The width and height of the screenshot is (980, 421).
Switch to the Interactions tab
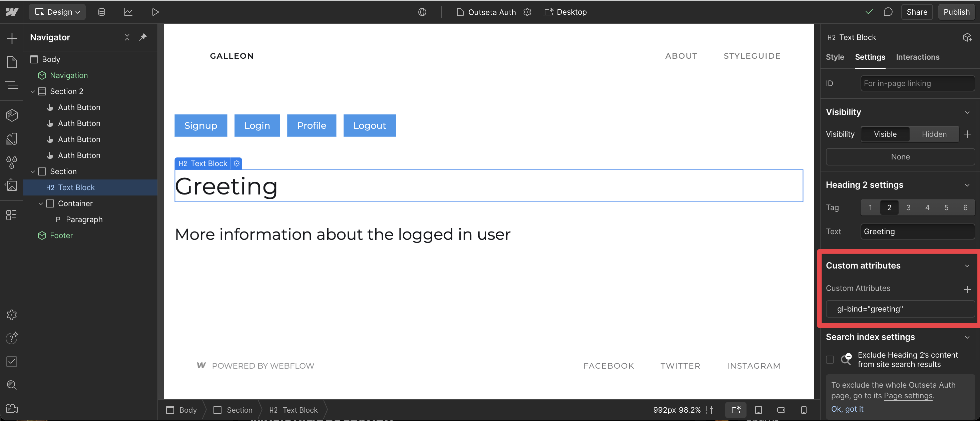click(917, 57)
